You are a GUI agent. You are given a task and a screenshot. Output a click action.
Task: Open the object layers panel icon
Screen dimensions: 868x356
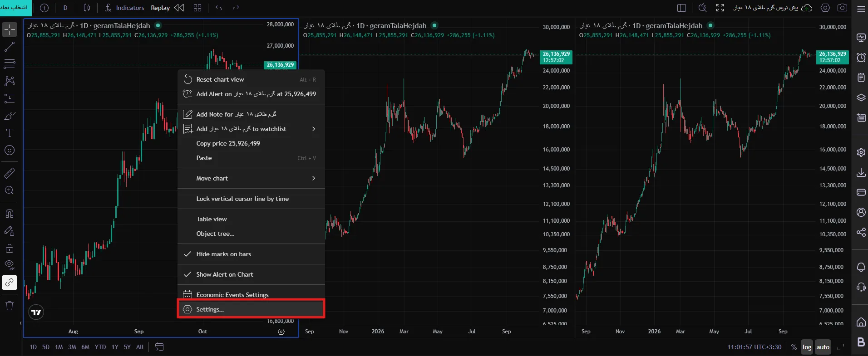point(861,98)
